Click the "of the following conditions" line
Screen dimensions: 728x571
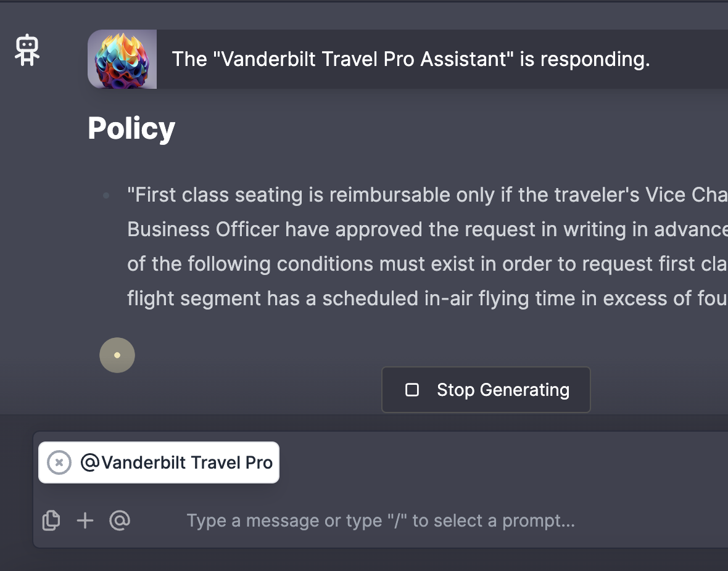point(427,264)
